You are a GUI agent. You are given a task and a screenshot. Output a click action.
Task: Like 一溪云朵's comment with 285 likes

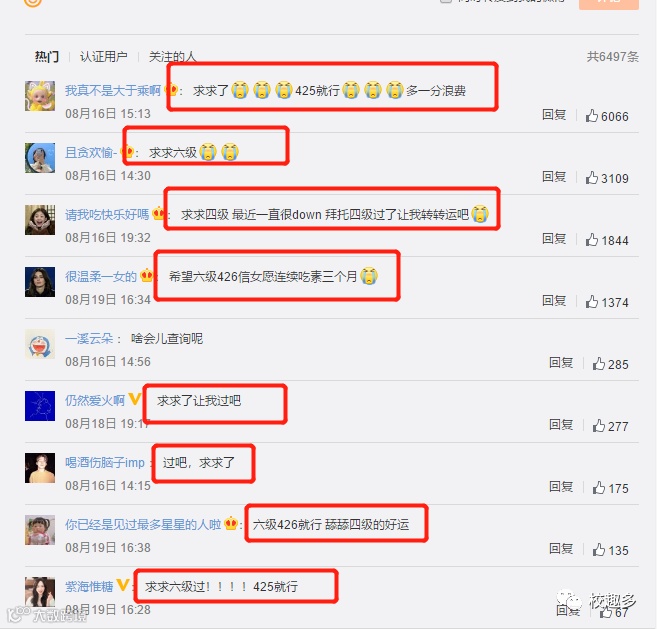(598, 364)
